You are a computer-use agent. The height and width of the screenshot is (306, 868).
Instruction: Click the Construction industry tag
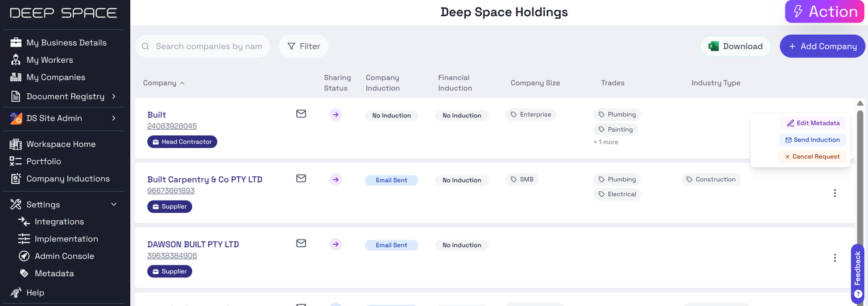pos(711,179)
